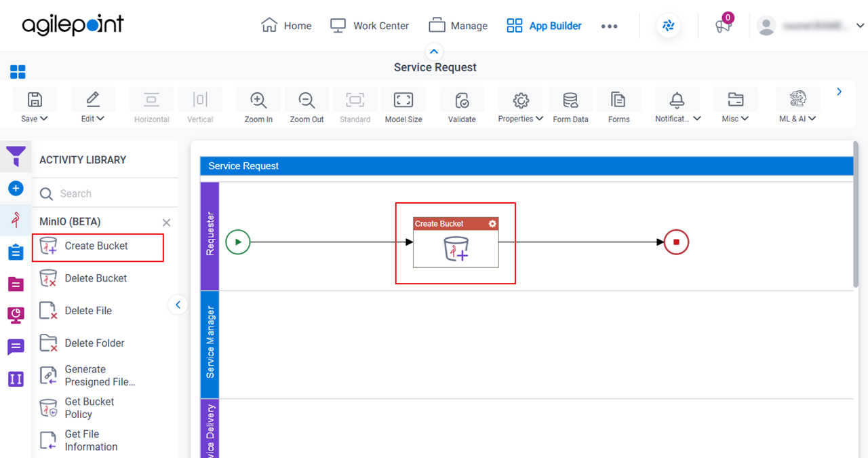The height and width of the screenshot is (458, 868).
Task: Open the Model Size tool
Action: (403, 100)
